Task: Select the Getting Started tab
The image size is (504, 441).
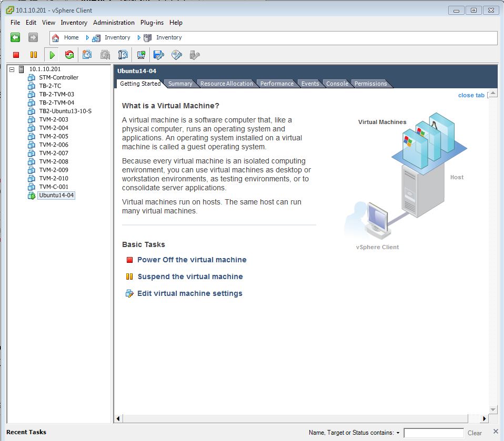Action: point(140,84)
